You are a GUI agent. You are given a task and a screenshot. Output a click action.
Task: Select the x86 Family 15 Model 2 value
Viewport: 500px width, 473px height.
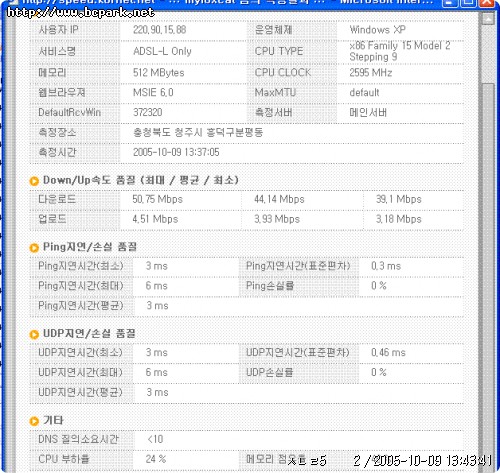[399, 51]
